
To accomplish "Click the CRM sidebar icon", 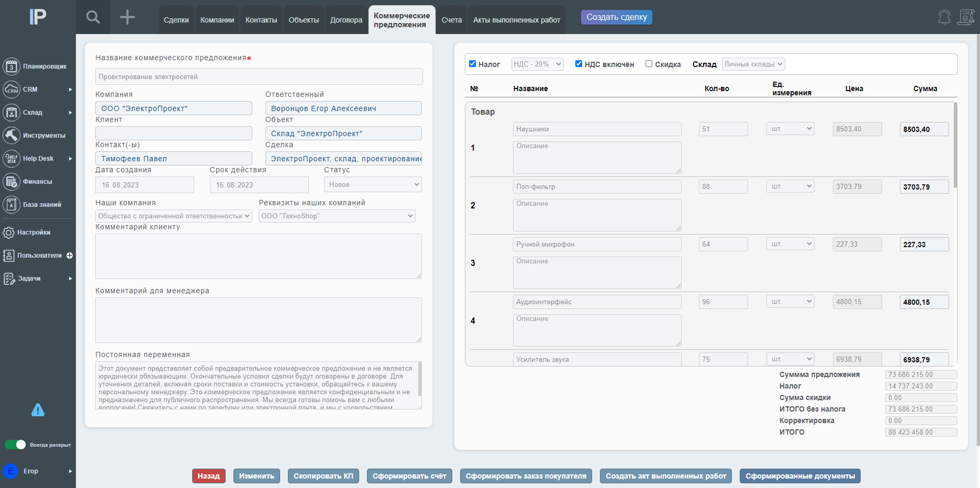I will tap(11, 89).
